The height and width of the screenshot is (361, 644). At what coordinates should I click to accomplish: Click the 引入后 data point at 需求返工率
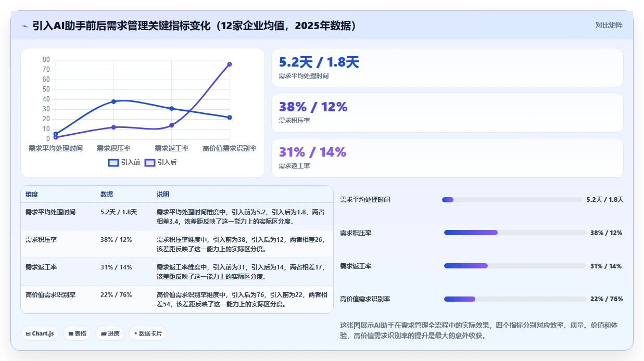172,125
